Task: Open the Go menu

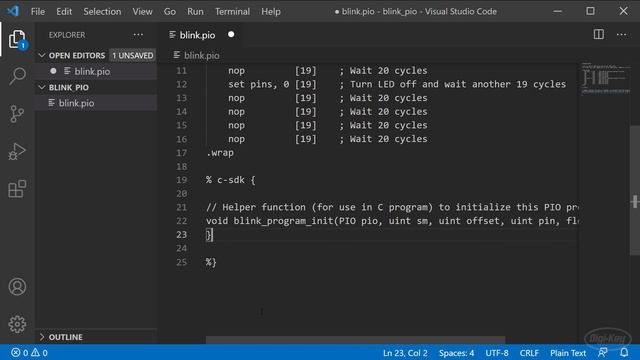Action: point(170,11)
